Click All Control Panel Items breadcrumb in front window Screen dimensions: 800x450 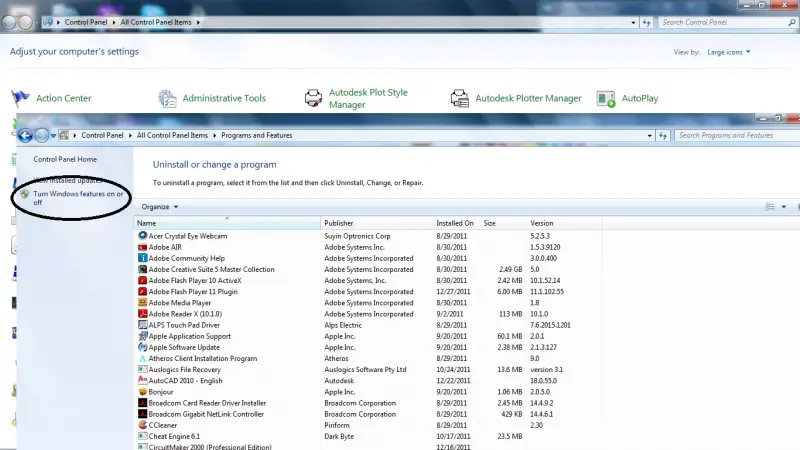(x=172, y=135)
